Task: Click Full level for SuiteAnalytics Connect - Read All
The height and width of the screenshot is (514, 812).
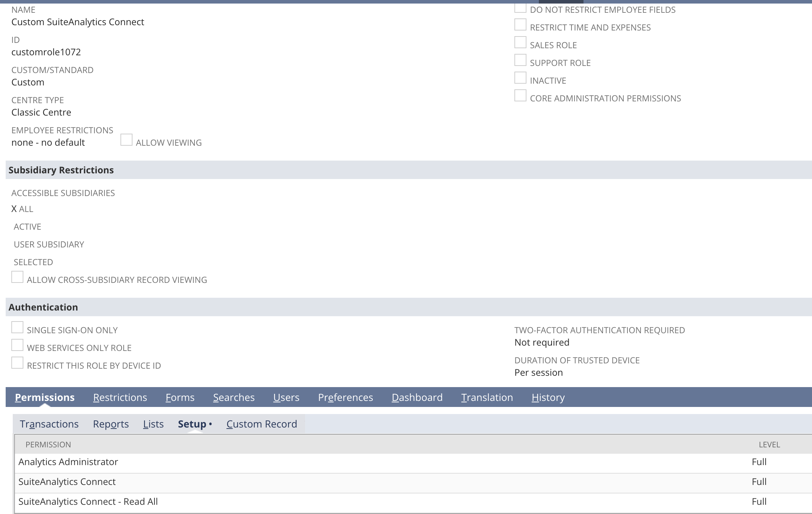Action: tap(759, 502)
